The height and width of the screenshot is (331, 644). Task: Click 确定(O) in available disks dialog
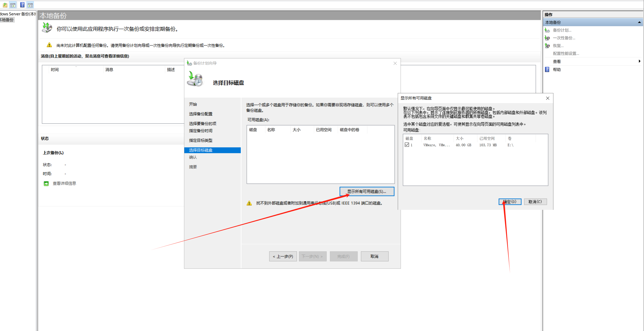[510, 202]
